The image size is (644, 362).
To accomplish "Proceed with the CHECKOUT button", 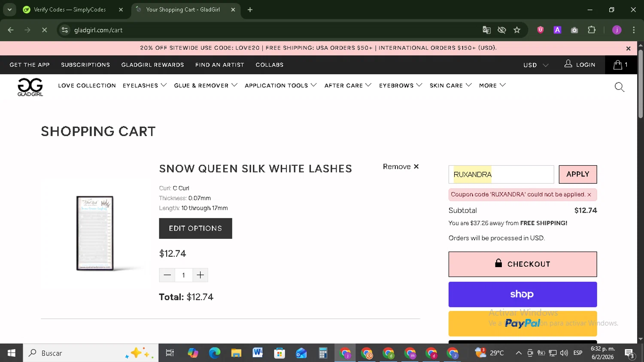I will 522,264.
